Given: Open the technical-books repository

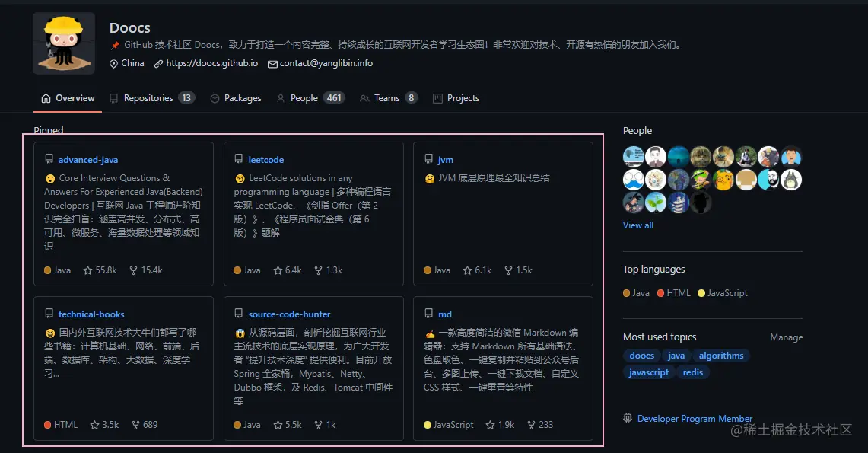Looking at the screenshot, I should pos(91,314).
